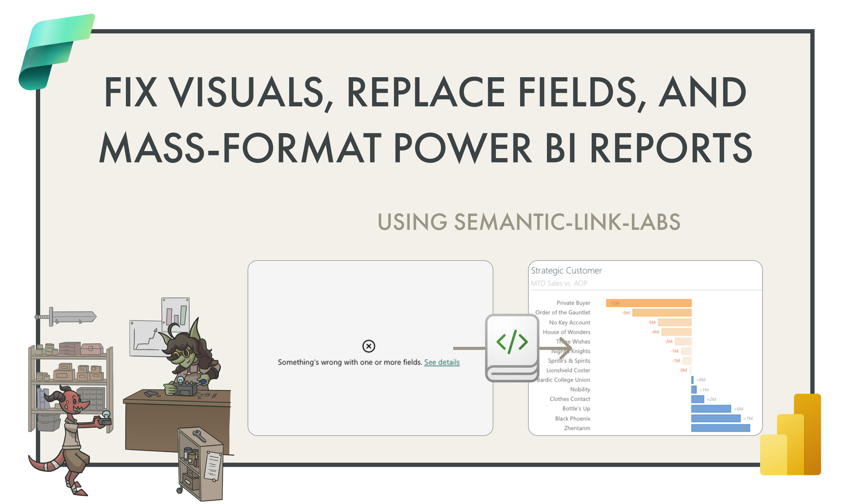Viewport: 845px width, 504px height.
Task: Click the error X circle icon
Action: pos(369,346)
